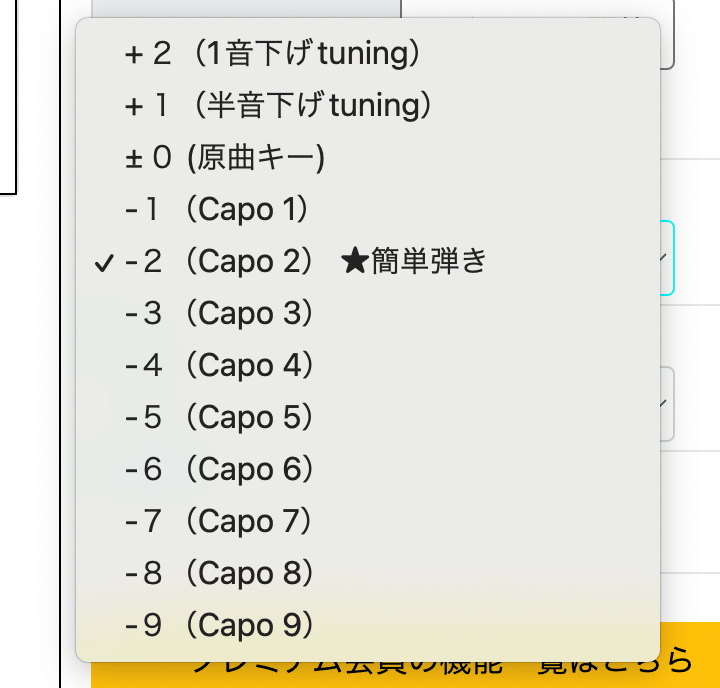
Task: Select +2 (1音下げtuning) option
Action: click(x=271, y=54)
